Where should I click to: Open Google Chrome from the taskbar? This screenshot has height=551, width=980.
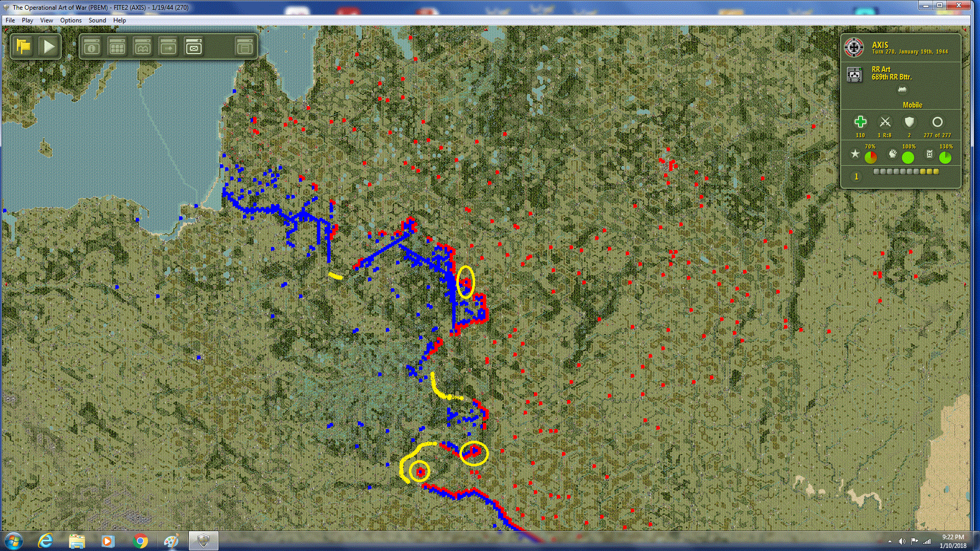pyautogui.click(x=140, y=541)
